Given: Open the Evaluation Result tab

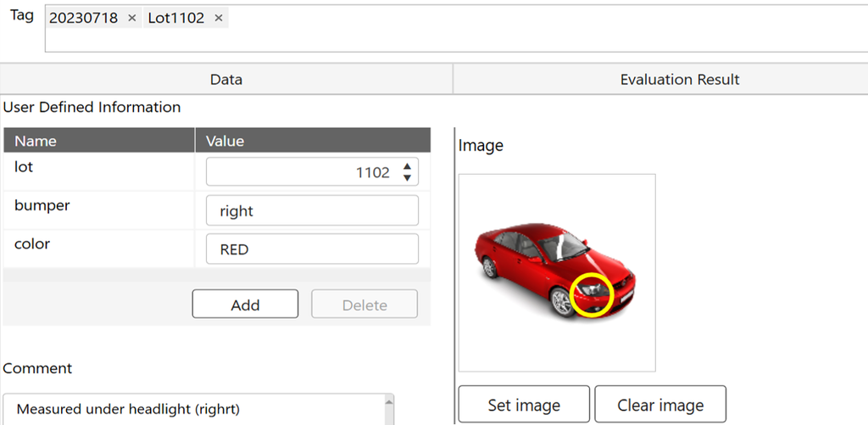Looking at the screenshot, I should (679, 79).
